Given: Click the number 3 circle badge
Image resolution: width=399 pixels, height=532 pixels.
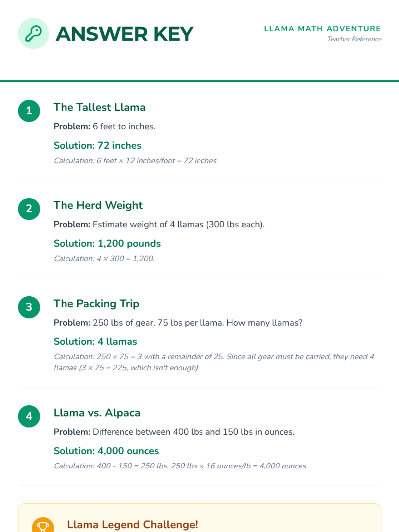Looking at the screenshot, I should [x=29, y=307].
